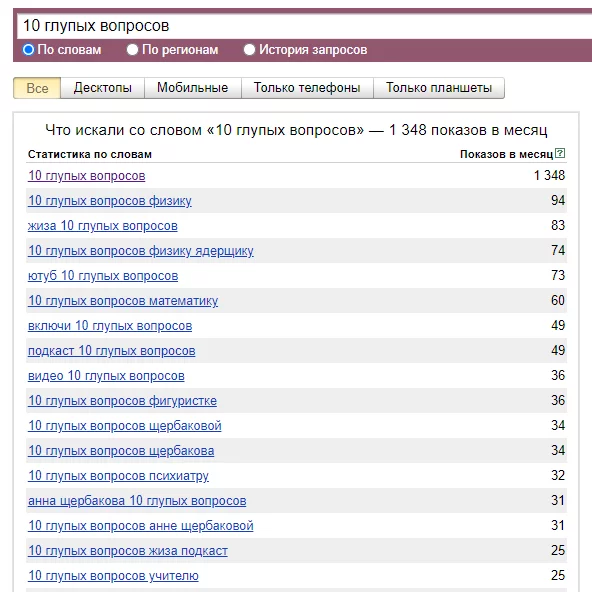Viewport: 592px width, 592px height.
Task: Open link 10 глупых вопросов математику
Action: click(123, 301)
